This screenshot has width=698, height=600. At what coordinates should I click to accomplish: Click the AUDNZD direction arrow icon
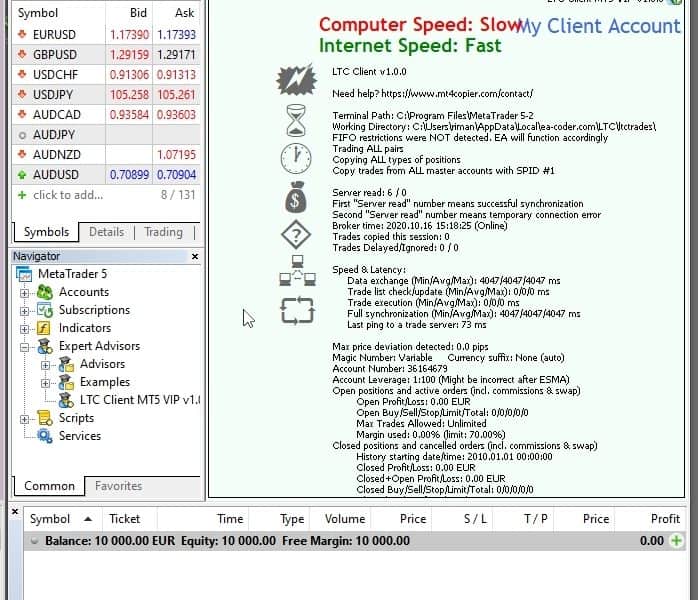22,154
